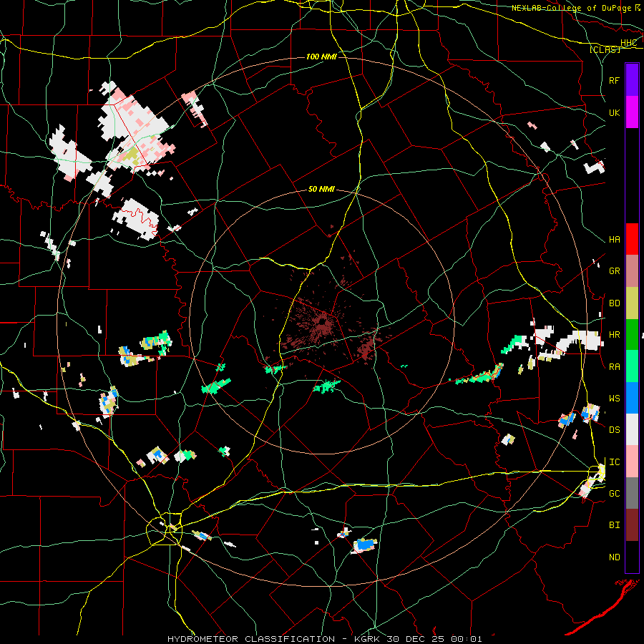Click the red HA color swatch in legend
This screenshot has height=644, width=644.
tap(632, 239)
